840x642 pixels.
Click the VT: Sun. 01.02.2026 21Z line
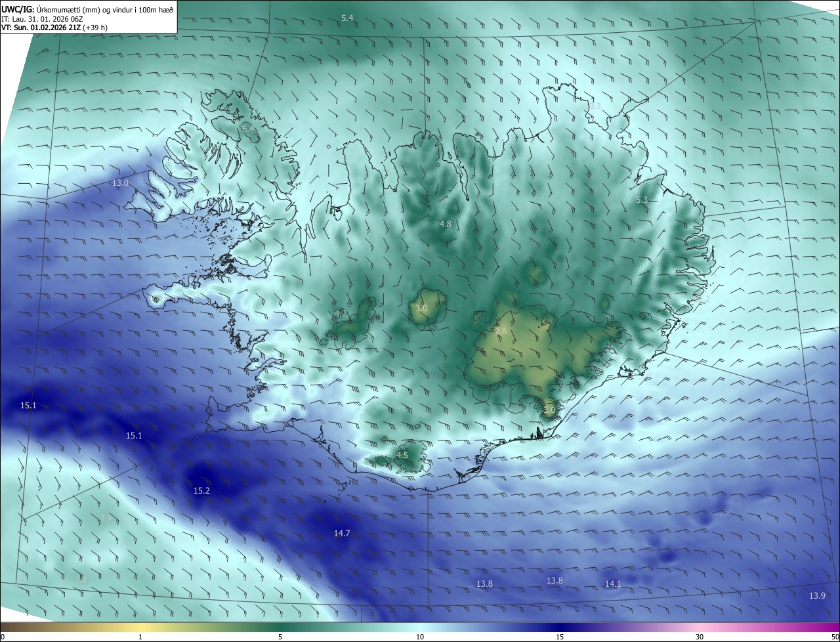tap(54, 28)
